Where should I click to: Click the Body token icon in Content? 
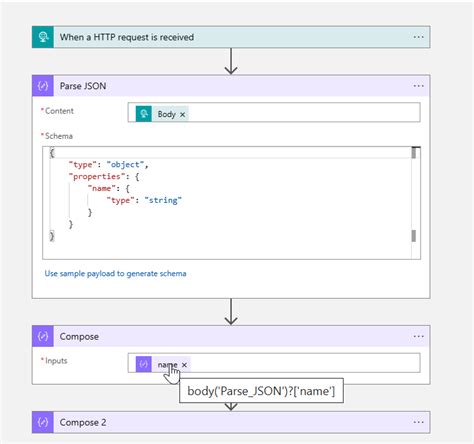click(x=144, y=114)
